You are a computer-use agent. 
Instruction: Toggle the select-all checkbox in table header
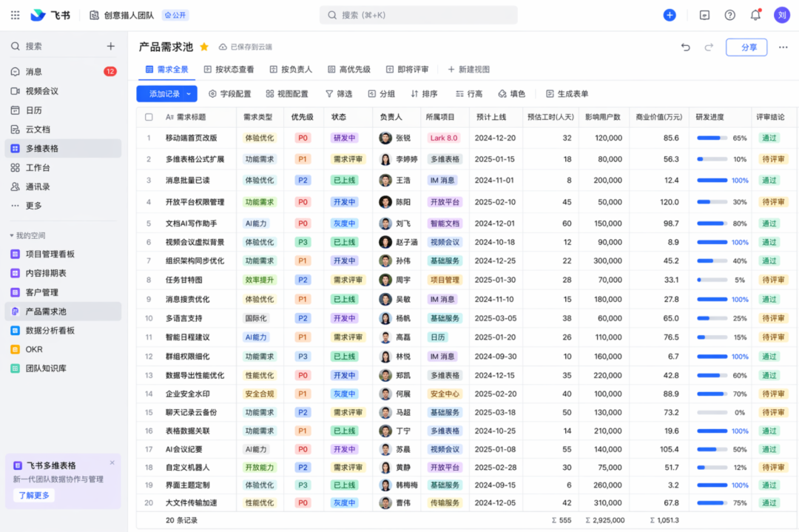click(149, 117)
